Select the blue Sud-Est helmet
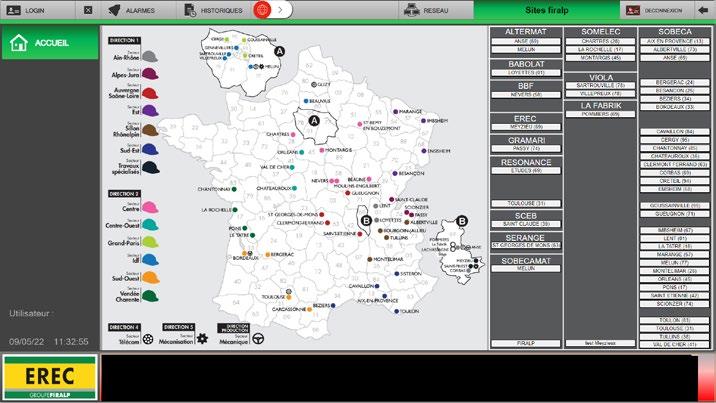The height and width of the screenshot is (403, 716). pyautogui.click(x=150, y=149)
